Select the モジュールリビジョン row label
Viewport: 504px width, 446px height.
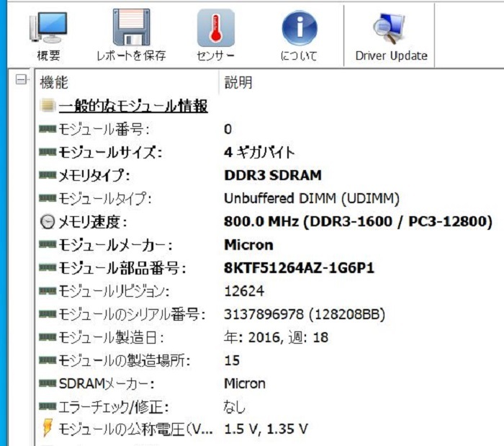tap(114, 291)
